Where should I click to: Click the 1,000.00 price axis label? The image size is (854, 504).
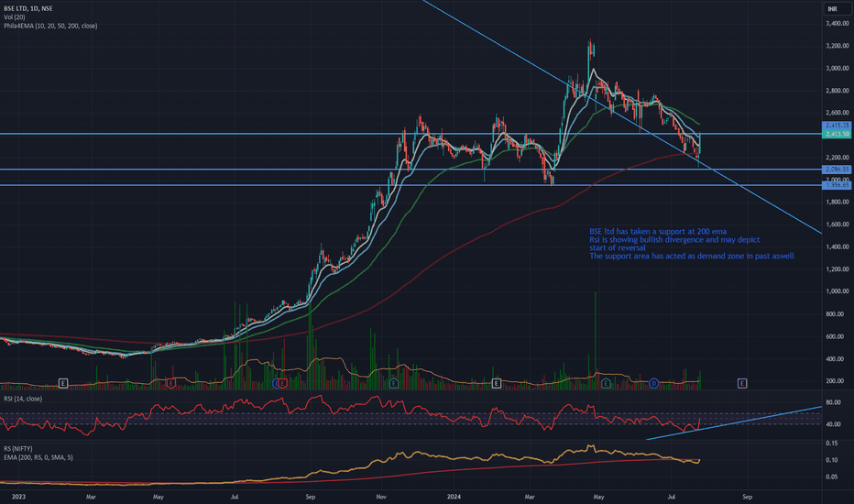click(x=838, y=291)
